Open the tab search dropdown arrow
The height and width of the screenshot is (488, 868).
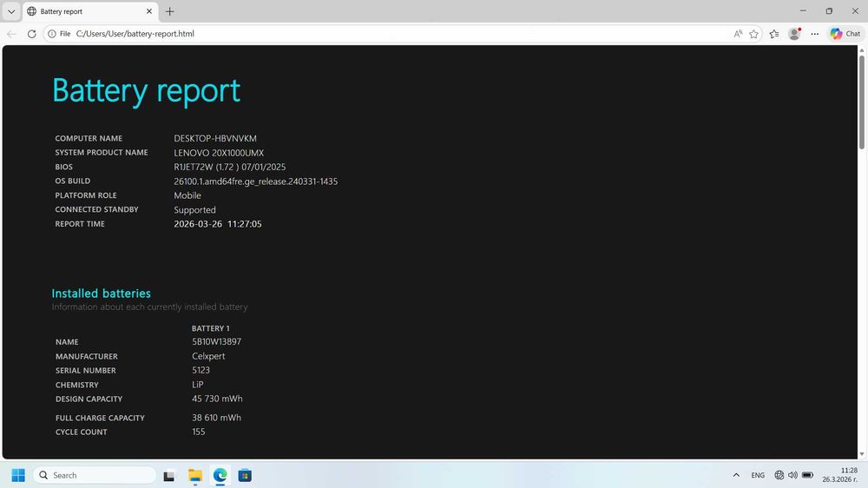(x=11, y=11)
